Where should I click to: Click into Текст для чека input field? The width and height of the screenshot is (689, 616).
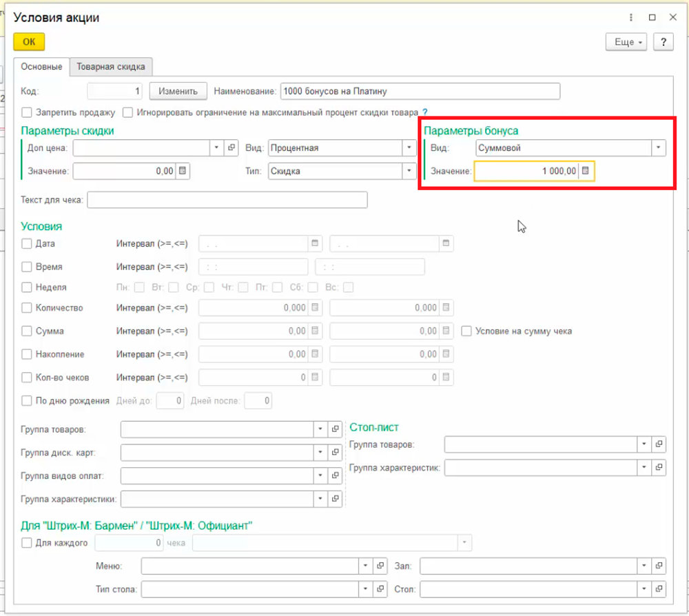227,200
